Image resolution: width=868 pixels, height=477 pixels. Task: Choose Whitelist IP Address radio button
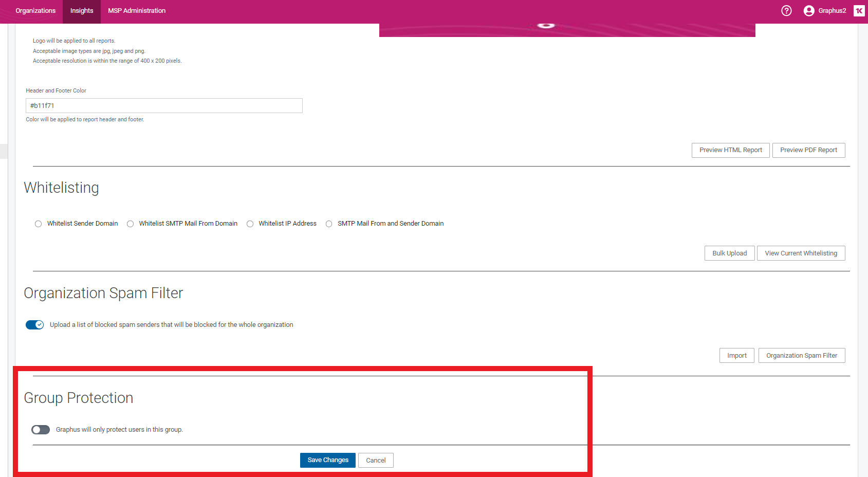(250, 224)
